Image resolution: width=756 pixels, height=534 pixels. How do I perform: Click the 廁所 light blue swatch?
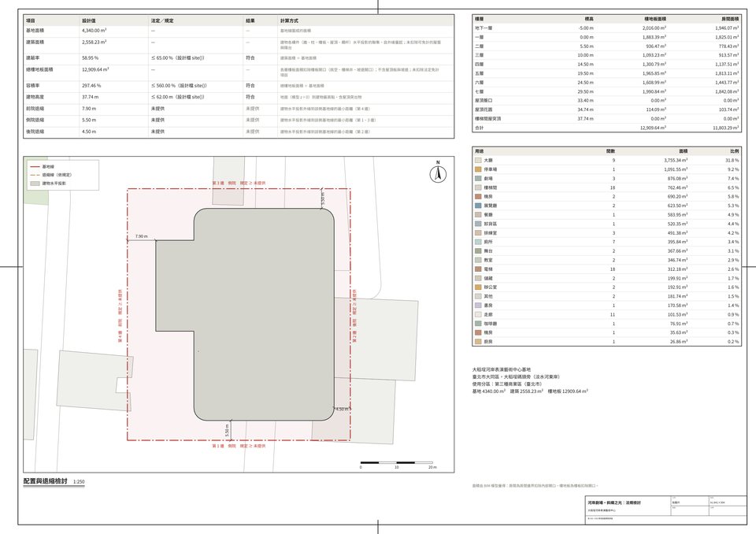click(478, 242)
